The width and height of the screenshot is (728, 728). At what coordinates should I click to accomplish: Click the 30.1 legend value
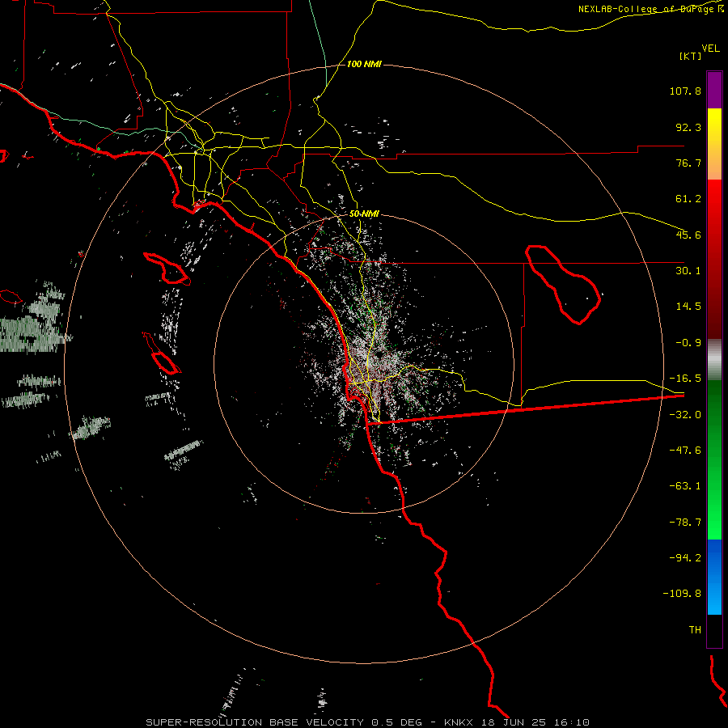[x=688, y=271]
